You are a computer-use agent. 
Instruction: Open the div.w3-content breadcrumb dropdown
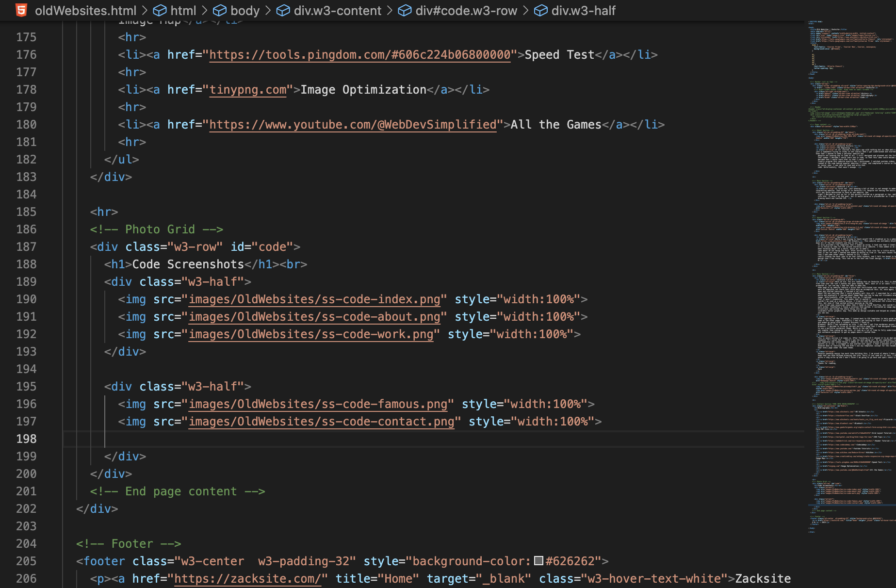[337, 10]
